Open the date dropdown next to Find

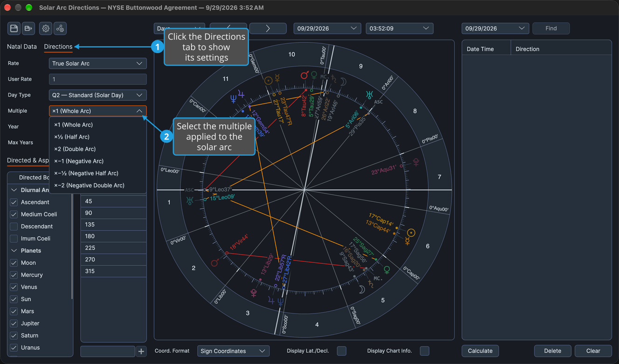point(495,28)
